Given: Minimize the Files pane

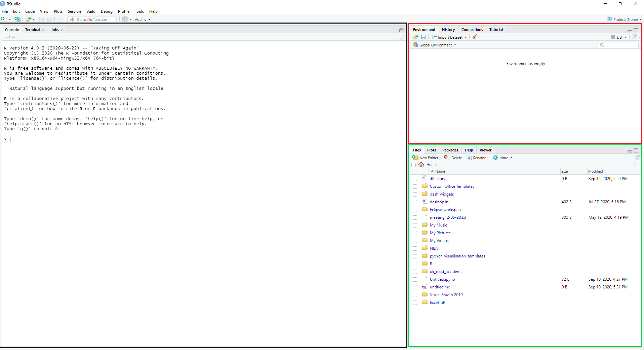Looking at the screenshot, I should [x=630, y=151].
